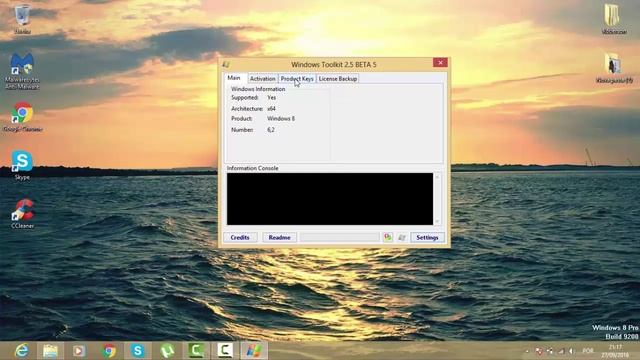The width and height of the screenshot is (640, 360).
Task: Open the white Camtasia taskbar icon
Action: [x=225, y=351]
